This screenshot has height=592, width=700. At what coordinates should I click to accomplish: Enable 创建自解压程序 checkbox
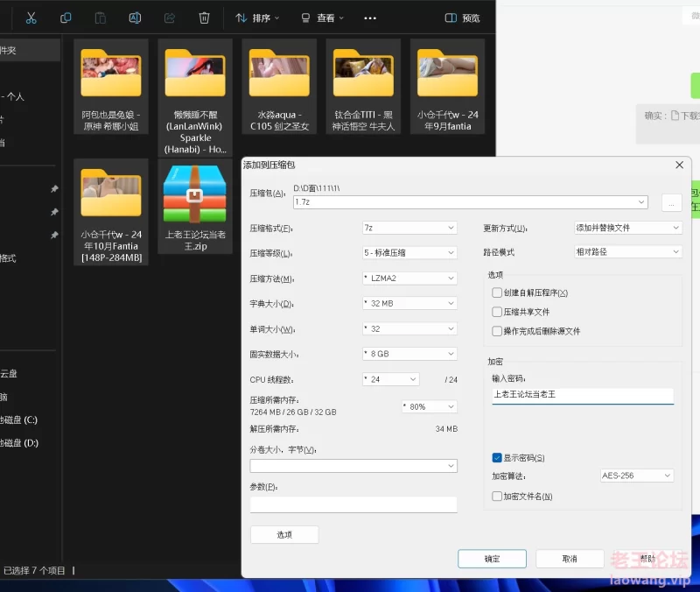(497, 292)
